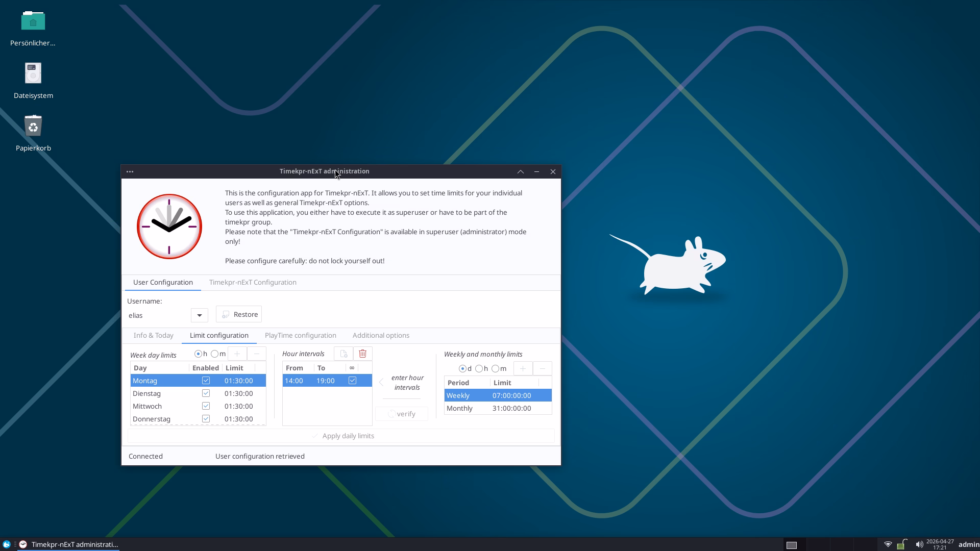This screenshot has width=980, height=551.
Task: Select the Monthly period row
Action: [498, 408]
